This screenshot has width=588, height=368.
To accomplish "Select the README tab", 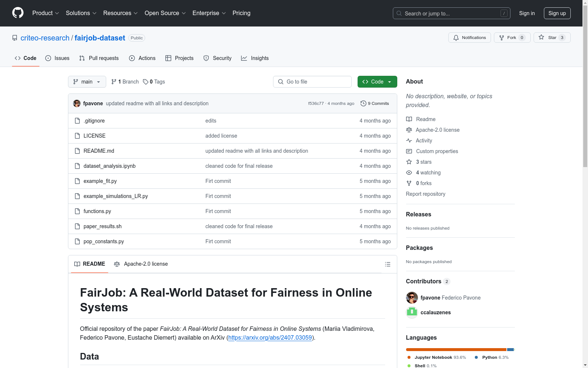I will click(90, 264).
